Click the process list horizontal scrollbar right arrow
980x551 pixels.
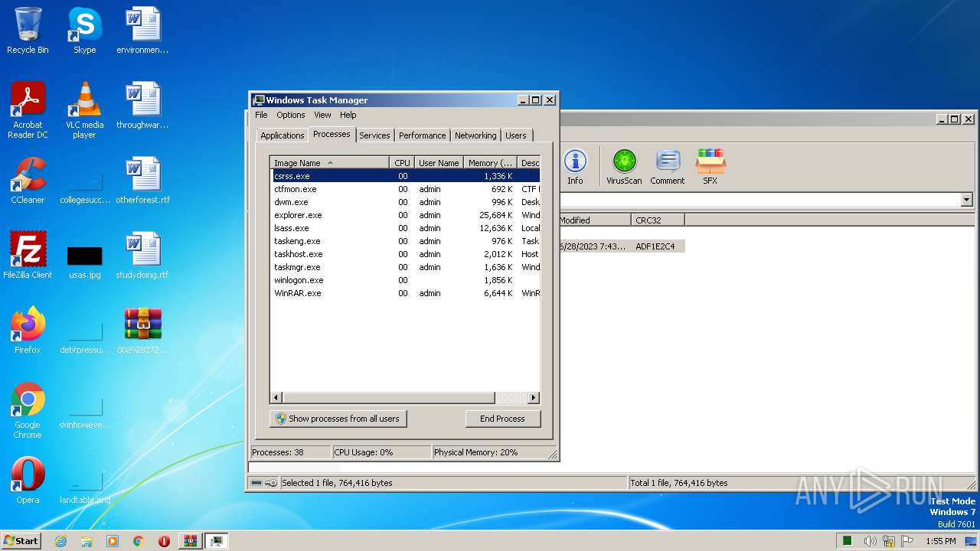coord(534,398)
